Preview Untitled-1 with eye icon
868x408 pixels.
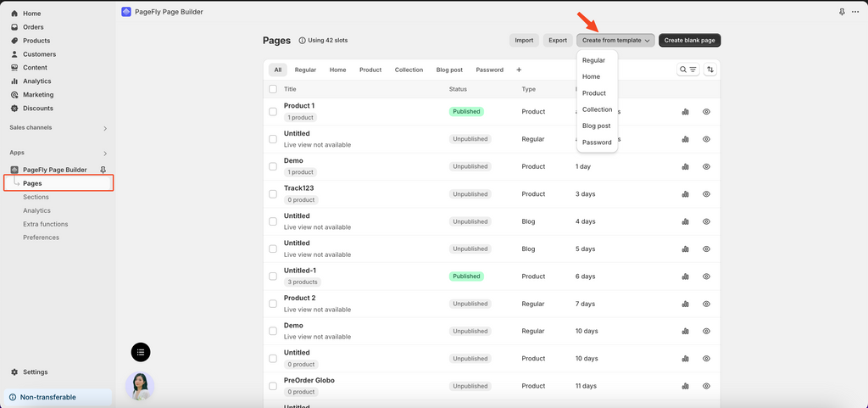pos(706,277)
